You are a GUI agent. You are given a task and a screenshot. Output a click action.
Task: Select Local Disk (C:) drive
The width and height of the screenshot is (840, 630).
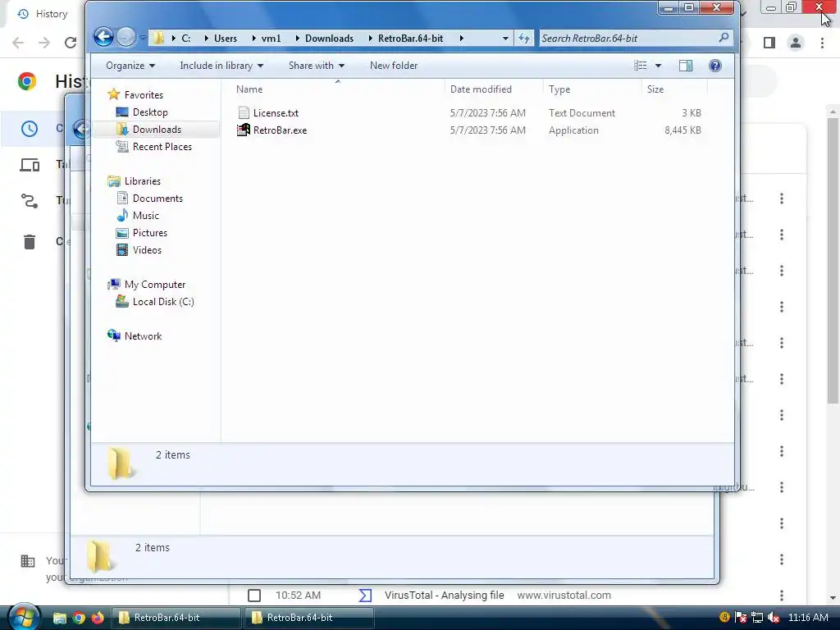(x=163, y=302)
